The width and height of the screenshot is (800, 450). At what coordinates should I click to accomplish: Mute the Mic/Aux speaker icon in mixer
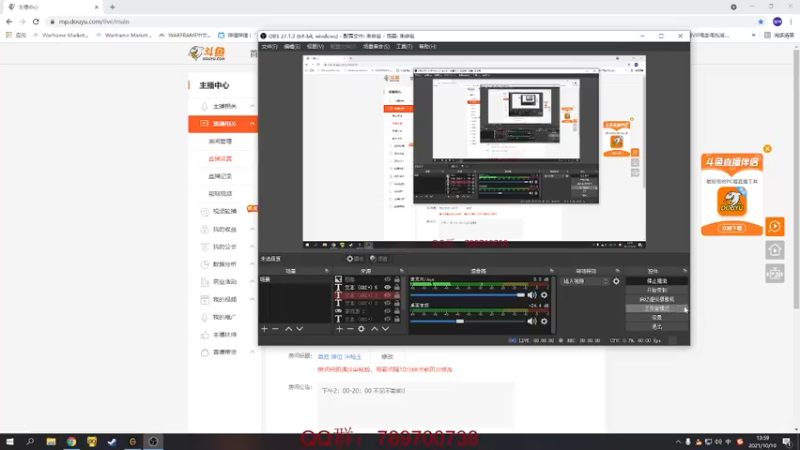click(x=532, y=295)
